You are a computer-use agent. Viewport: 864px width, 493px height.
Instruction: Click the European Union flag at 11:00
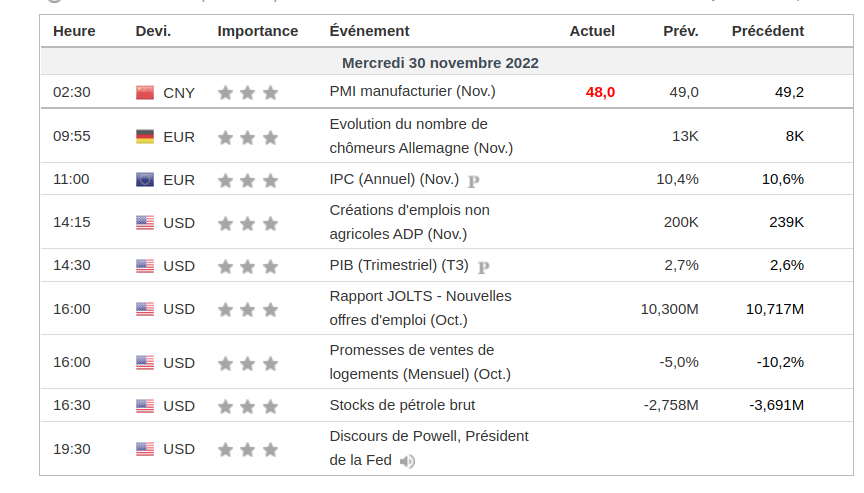coord(145,180)
